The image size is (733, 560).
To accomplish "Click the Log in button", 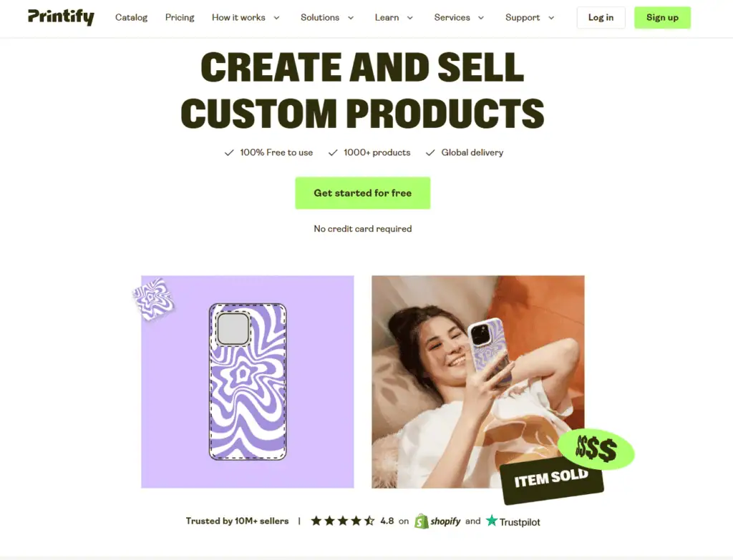I will coord(601,18).
